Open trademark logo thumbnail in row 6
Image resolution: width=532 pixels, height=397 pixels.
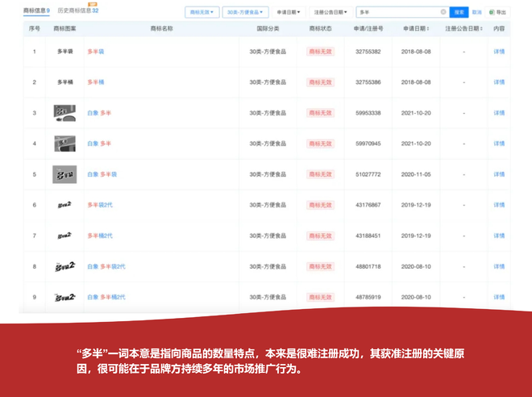64,205
